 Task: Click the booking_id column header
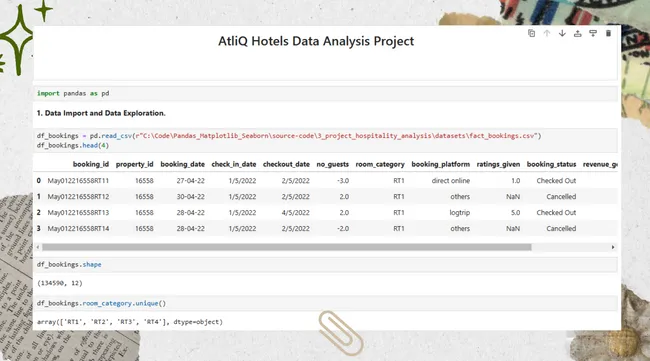coord(91,164)
